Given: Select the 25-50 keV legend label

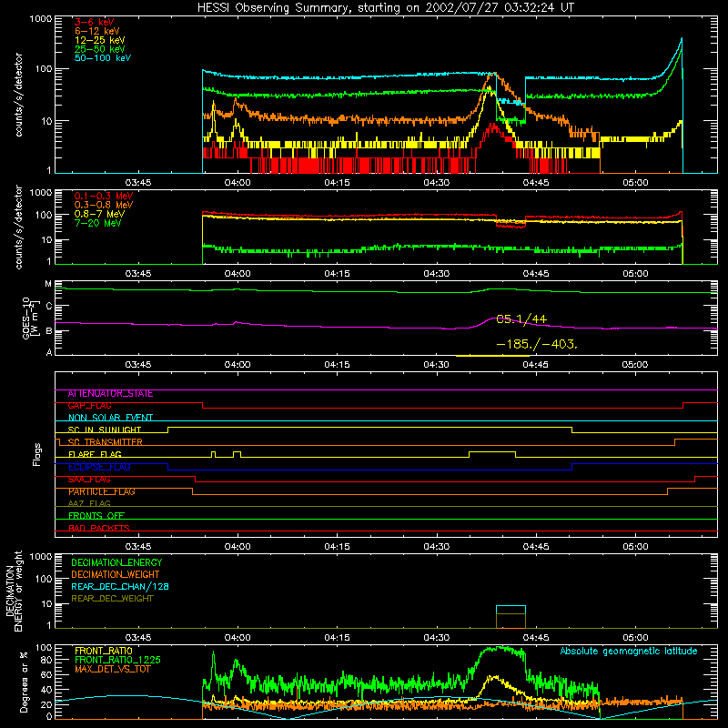Looking at the screenshot, I should [100, 49].
